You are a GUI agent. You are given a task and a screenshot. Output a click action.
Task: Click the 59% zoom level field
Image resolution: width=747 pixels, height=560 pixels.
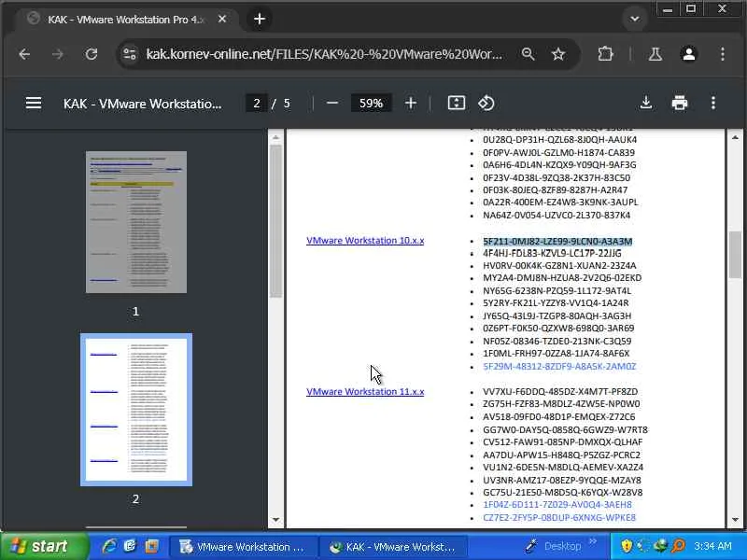click(371, 104)
